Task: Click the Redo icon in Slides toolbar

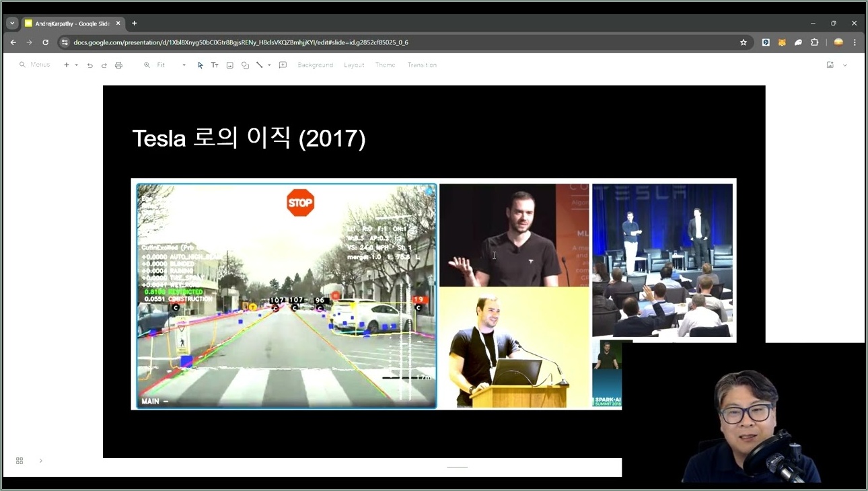Action: tap(104, 65)
